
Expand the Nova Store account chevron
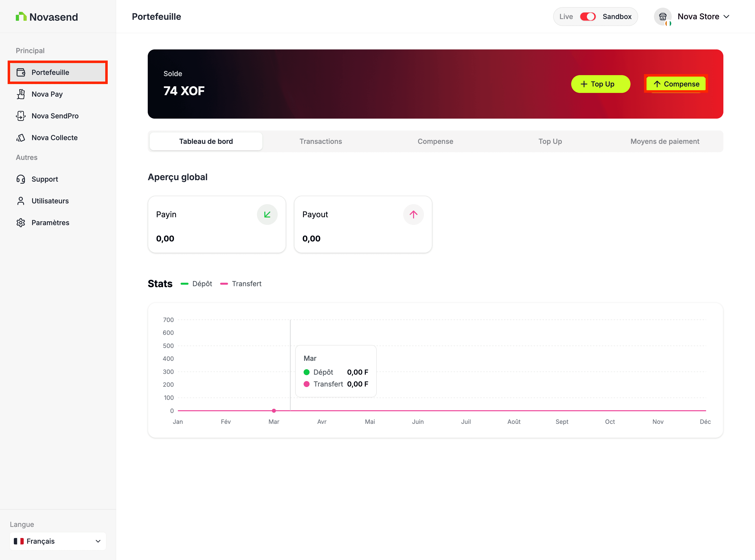727,17
